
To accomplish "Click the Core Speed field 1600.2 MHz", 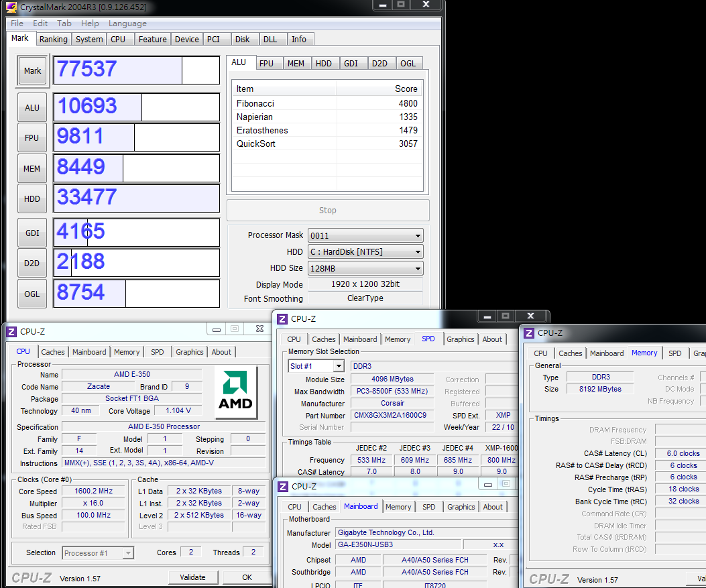I will pyautogui.click(x=94, y=491).
